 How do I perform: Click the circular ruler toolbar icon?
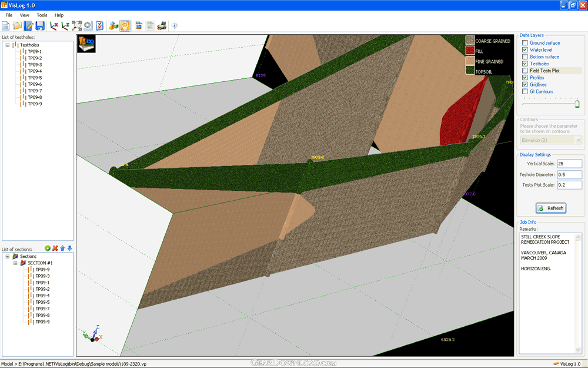[x=88, y=26]
